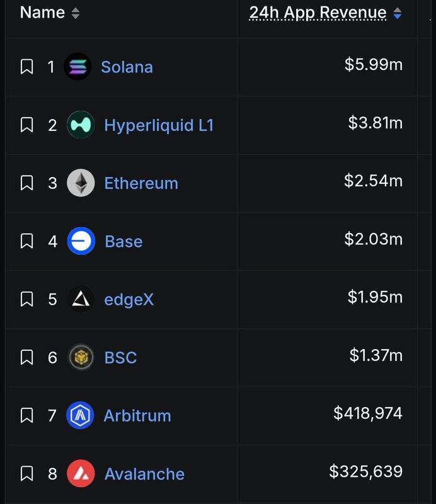Click the edgeX triangle logo icon
436x504 pixels.
click(x=81, y=299)
